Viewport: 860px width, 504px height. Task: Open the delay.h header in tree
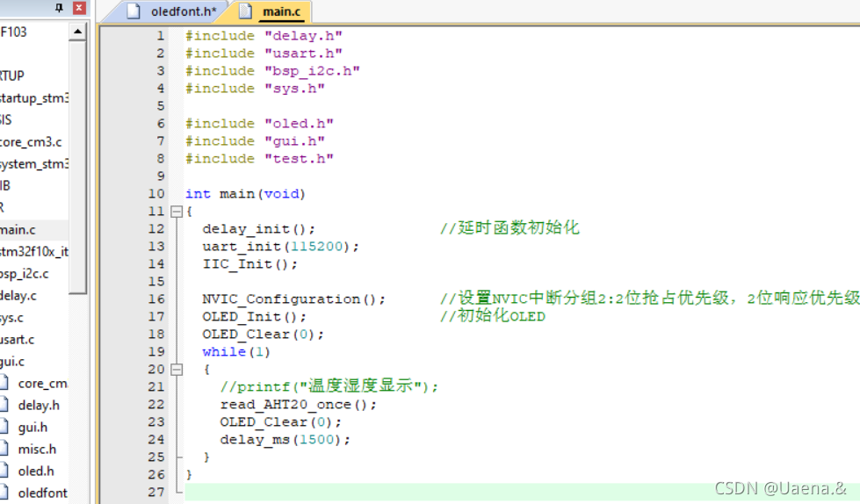[x=39, y=406]
